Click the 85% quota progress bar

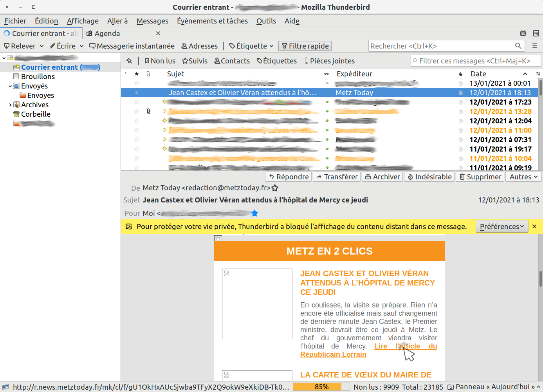click(x=321, y=387)
